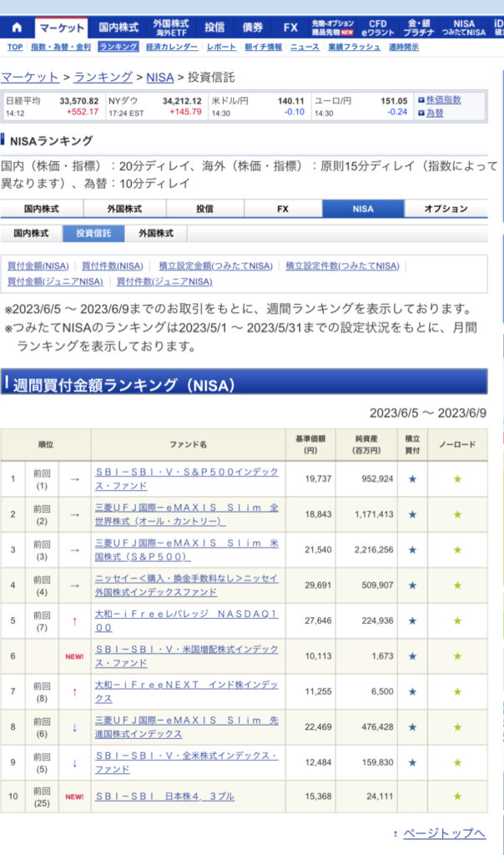Open the 外国株式 海外ETF menu
The image size is (504, 855).
click(x=170, y=28)
